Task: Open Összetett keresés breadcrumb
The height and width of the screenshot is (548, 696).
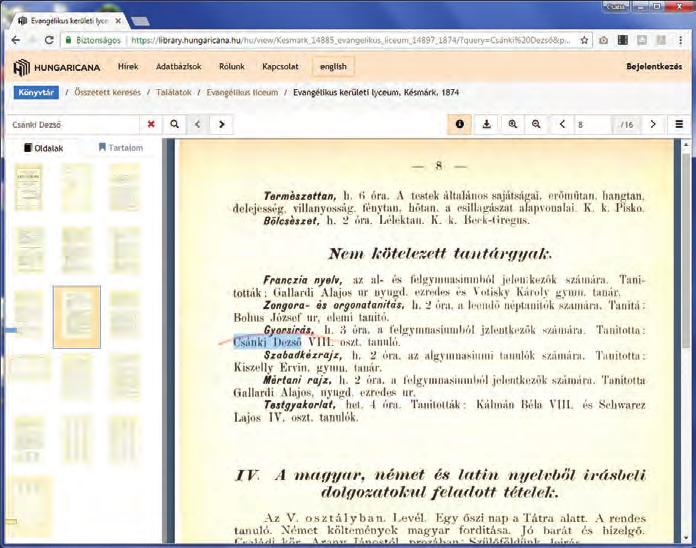Action: point(107,92)
